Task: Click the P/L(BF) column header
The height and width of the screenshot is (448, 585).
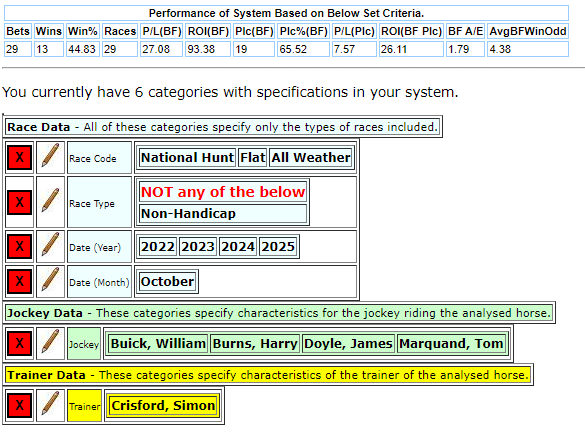Action: (162, 31)
